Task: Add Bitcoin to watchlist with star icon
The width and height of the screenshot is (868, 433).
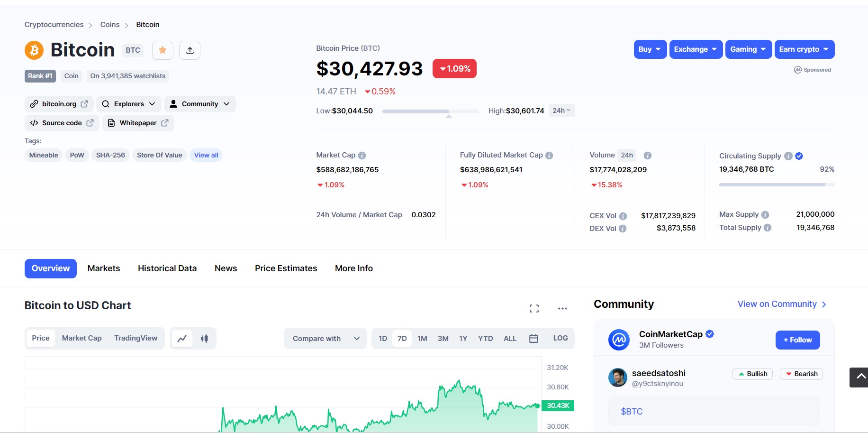Action: point(163,50)
